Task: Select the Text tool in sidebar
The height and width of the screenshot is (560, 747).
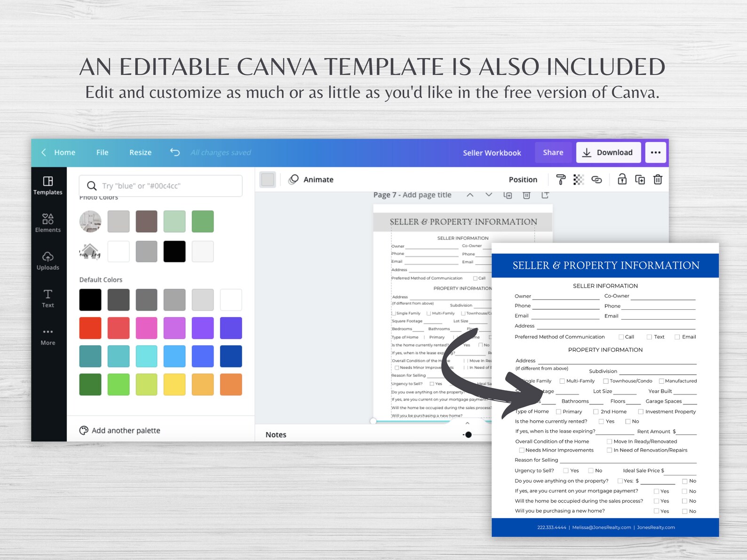Action: click(48, 299)
